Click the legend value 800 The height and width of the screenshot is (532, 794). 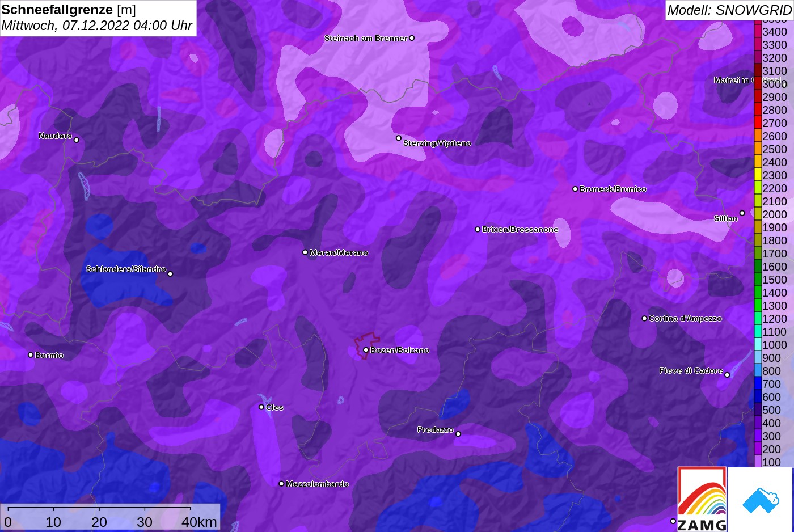click(x=772, y=371)
